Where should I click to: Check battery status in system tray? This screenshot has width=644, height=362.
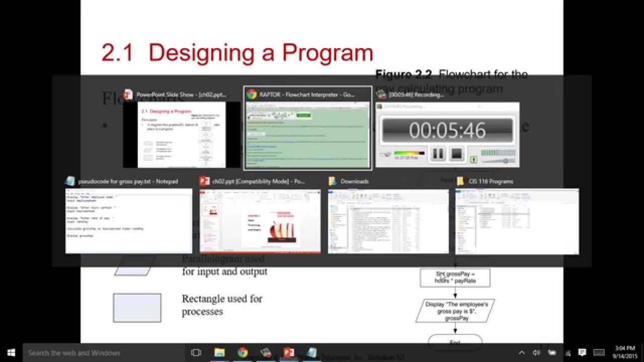point(552,352)
